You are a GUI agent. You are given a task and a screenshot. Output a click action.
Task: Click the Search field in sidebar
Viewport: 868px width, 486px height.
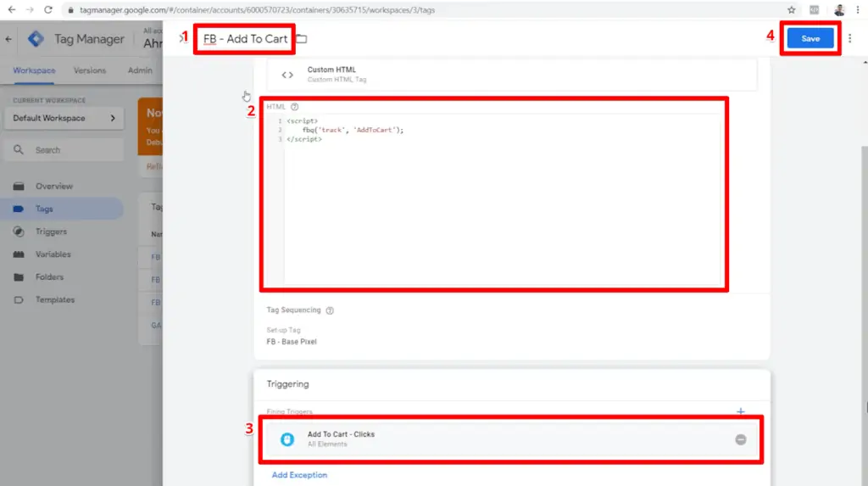64,150
